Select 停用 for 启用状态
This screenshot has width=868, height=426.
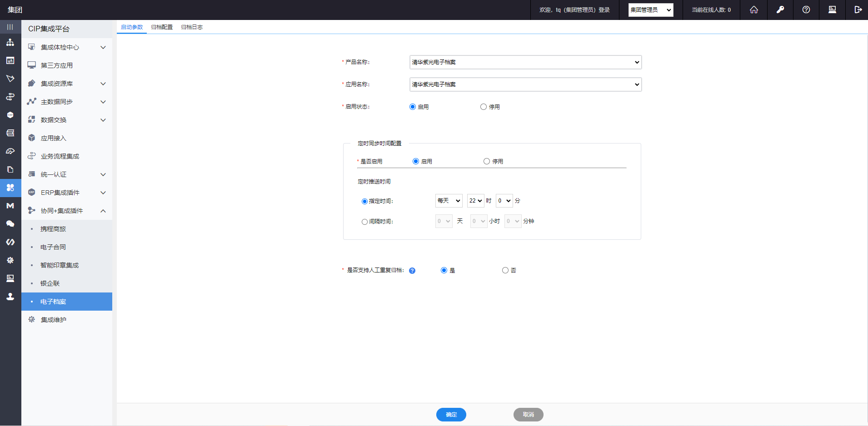[x=484, y=107]
